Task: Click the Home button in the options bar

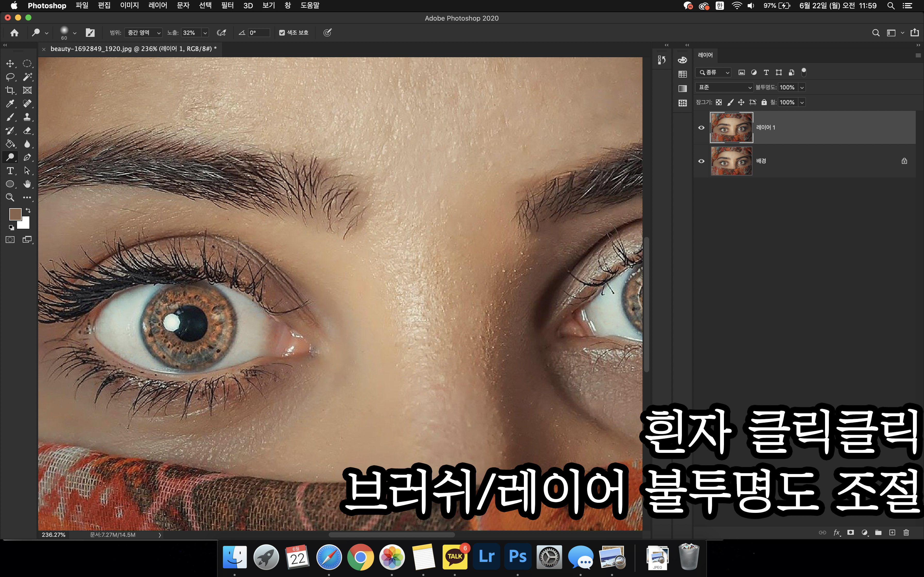Action: tap(14, 33)
